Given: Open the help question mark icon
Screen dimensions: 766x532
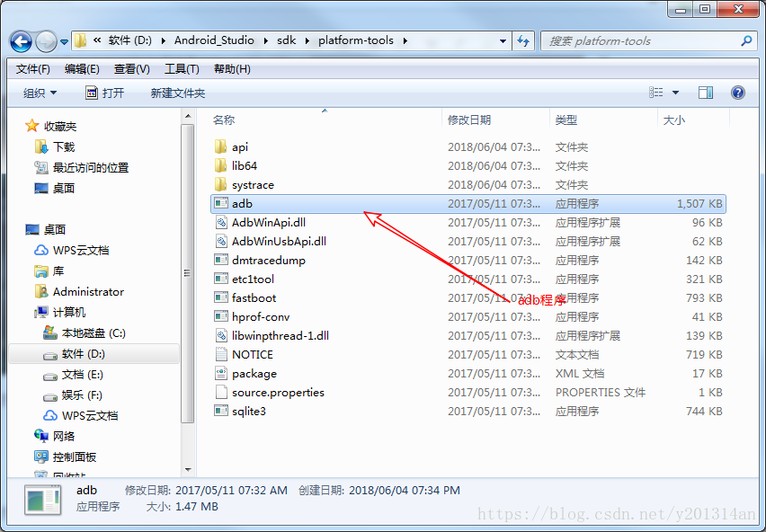Looking at the screenshot, I should [x=737, y=93].
